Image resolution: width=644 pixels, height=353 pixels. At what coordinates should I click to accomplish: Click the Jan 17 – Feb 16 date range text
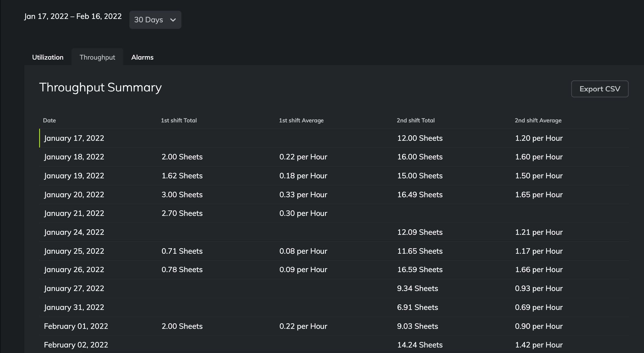73,16
